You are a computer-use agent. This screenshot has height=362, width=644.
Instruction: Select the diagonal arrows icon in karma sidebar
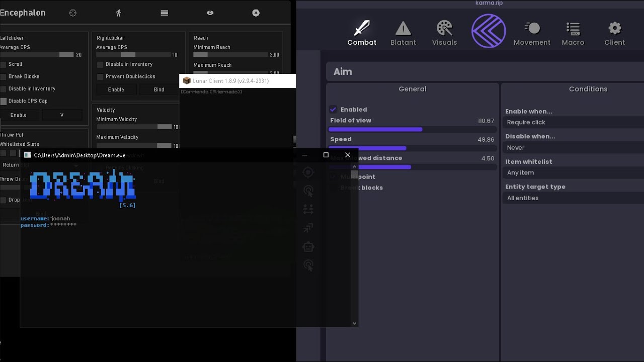click(308, 228)
